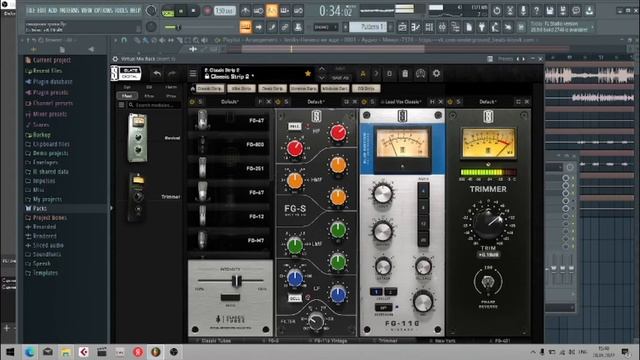
Task: Open the EDIT menu
Action: click(41, 11)
